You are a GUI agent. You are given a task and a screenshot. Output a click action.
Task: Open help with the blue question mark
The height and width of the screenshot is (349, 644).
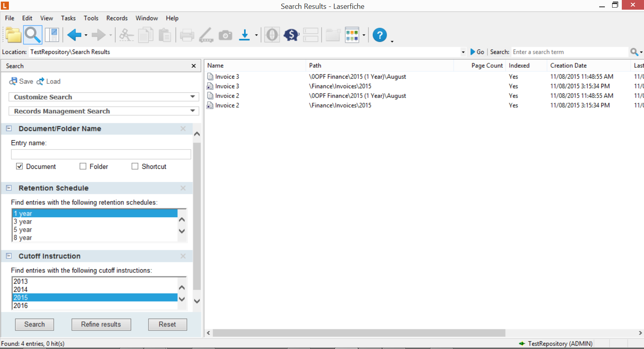pyautogui.click(x=379, y=35)
